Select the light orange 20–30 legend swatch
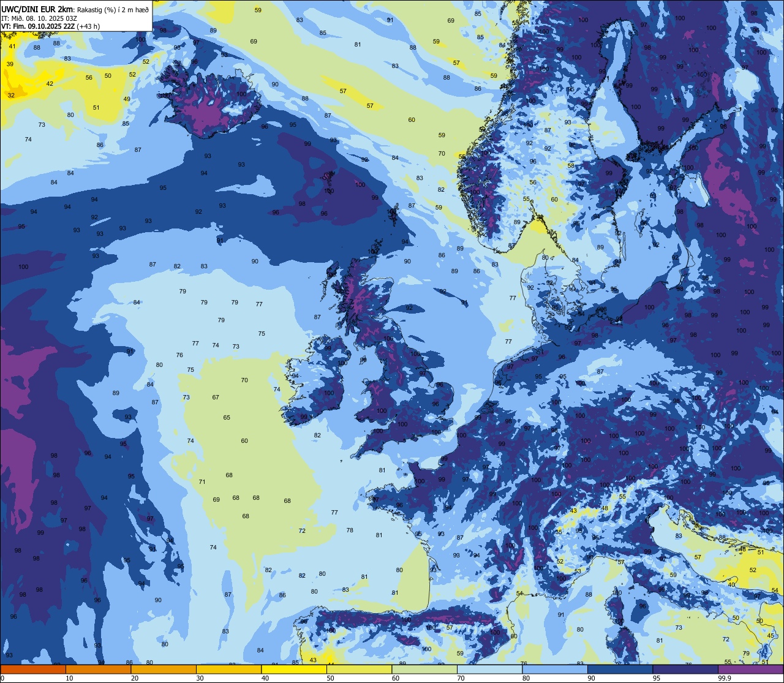The width and height of the screenshot is (784, 683). (164, 669)
